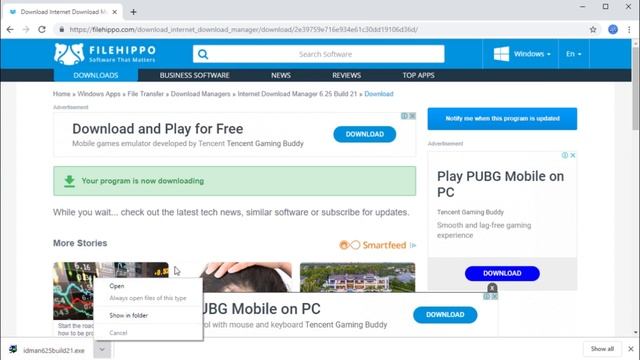Image resolution: width=640 pixels, height=360 pixels.
Task: Click the DOWNLOAD button in top ad banner
Action: click(x=364, y=134)
